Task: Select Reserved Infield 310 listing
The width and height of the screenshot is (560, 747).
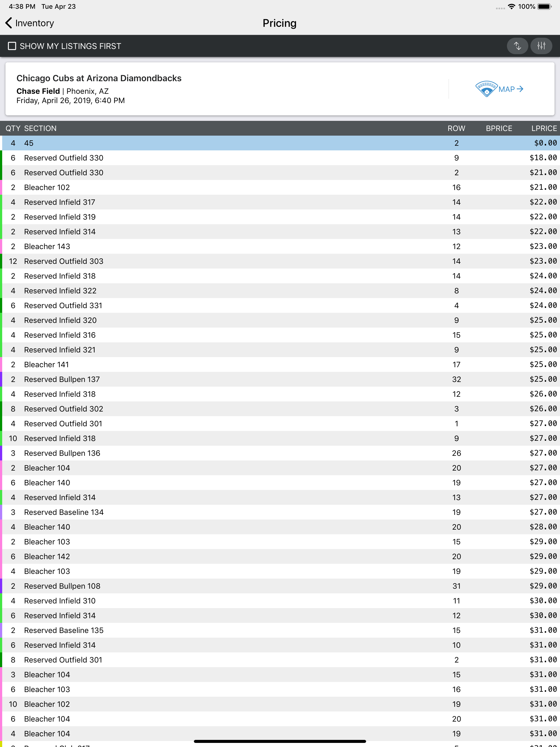Action: pos(280,601)
